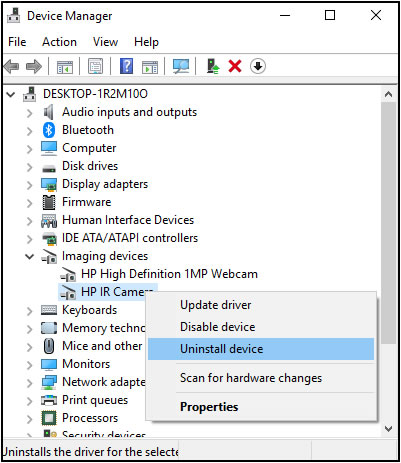
Task: Open the Action menu
Action: coord(59,42)
